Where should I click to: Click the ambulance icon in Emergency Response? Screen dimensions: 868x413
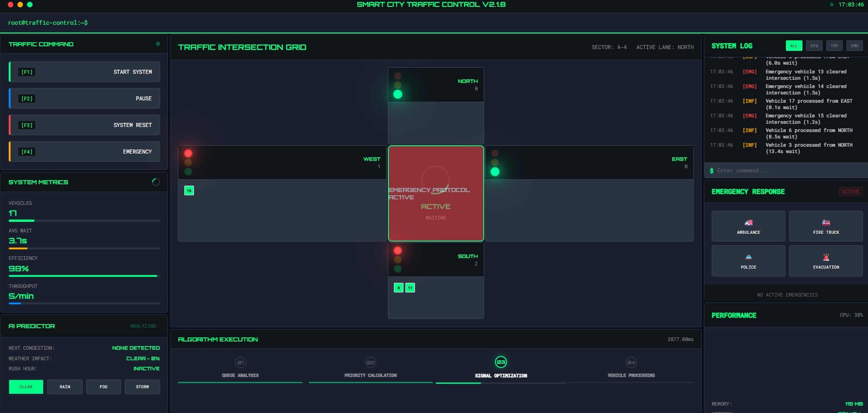pos(748,223)
